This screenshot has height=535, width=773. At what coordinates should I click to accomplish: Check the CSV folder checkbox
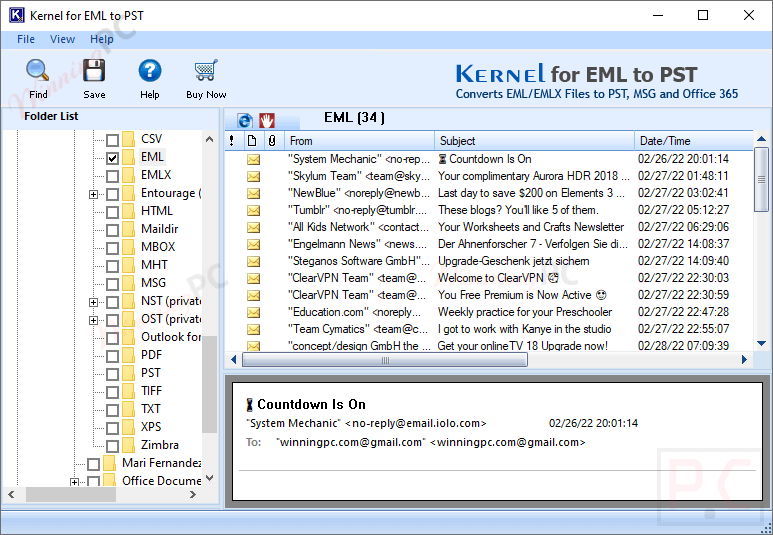112,140
